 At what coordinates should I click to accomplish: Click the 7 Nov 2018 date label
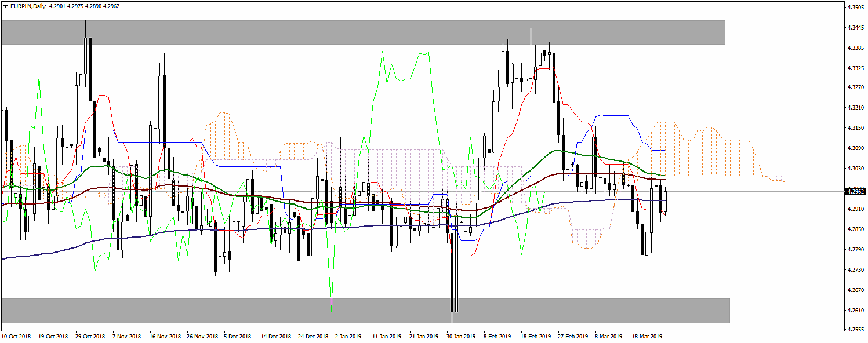point(127,336)
